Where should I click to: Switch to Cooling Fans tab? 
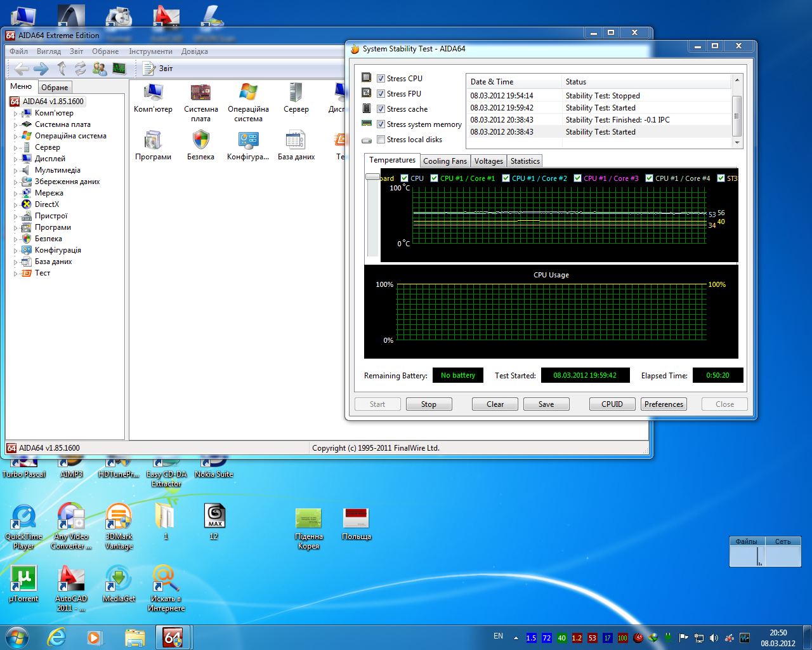pos(445,161)
